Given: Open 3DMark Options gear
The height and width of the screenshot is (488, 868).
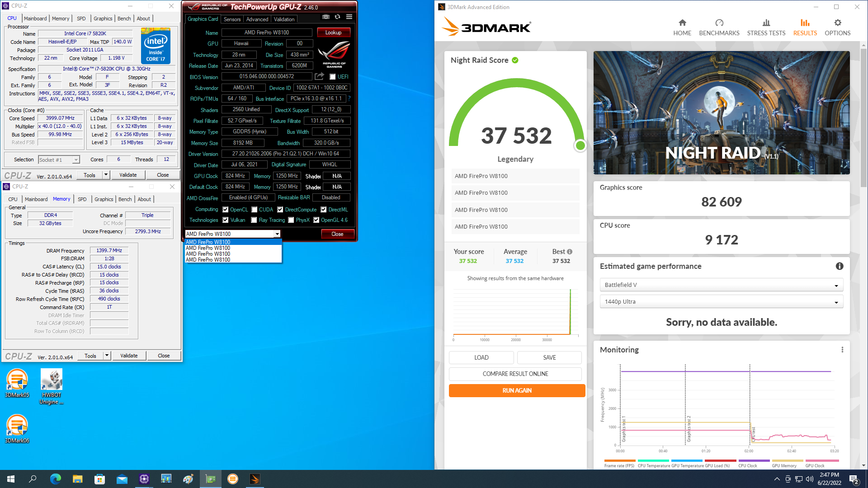Looking at the screenshot, I should [x=838, y=28].
